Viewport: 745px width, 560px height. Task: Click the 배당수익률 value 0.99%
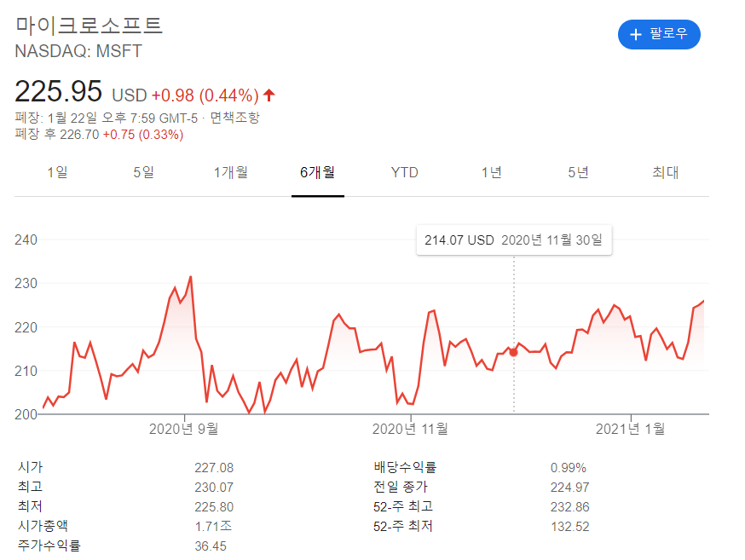(x=569, y=468)
